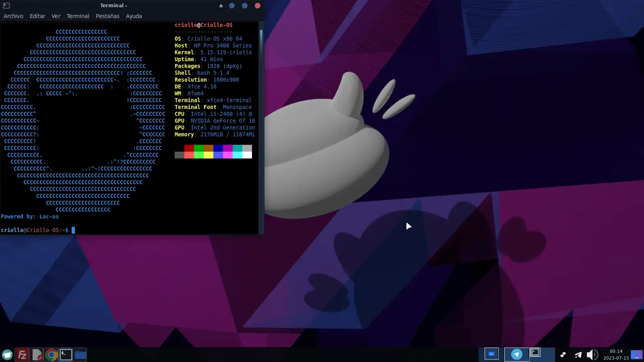This screenshot has height=362, width=644.
Task: Maximize the Terminal window
Action: (x=245, y=6)
